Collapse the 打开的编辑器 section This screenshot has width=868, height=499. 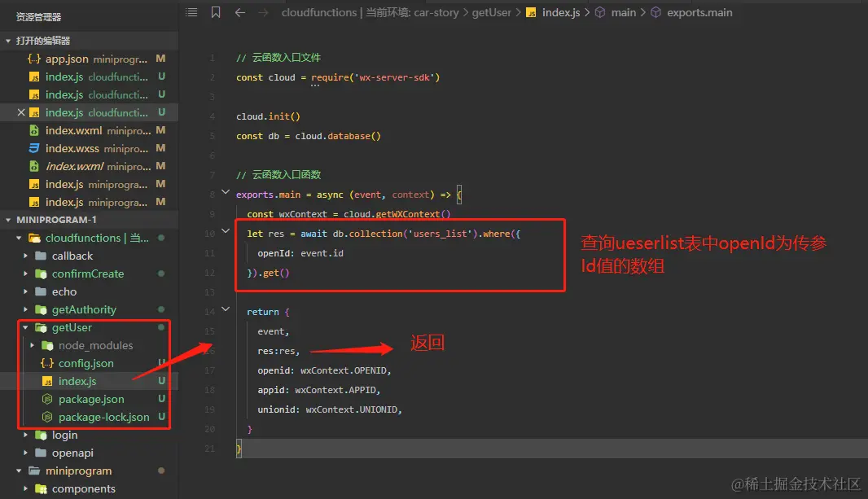click(8, 41)
